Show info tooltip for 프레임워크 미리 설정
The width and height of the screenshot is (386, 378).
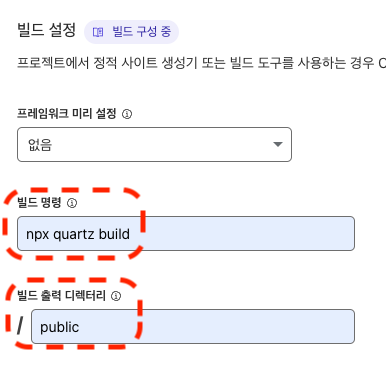(x=127, y=114)
